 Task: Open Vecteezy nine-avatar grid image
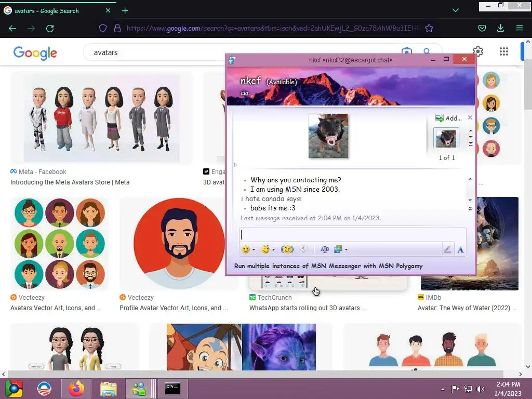click(x=60, y=243)
